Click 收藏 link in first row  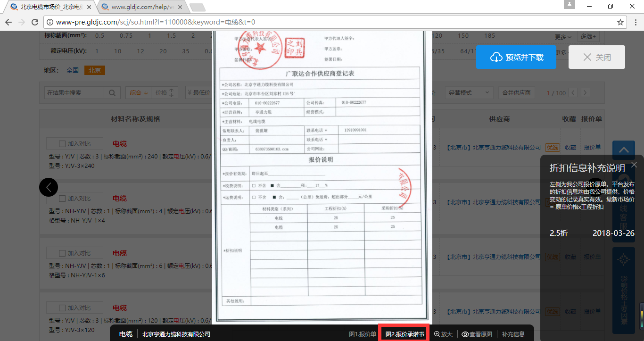click(570, 148)
